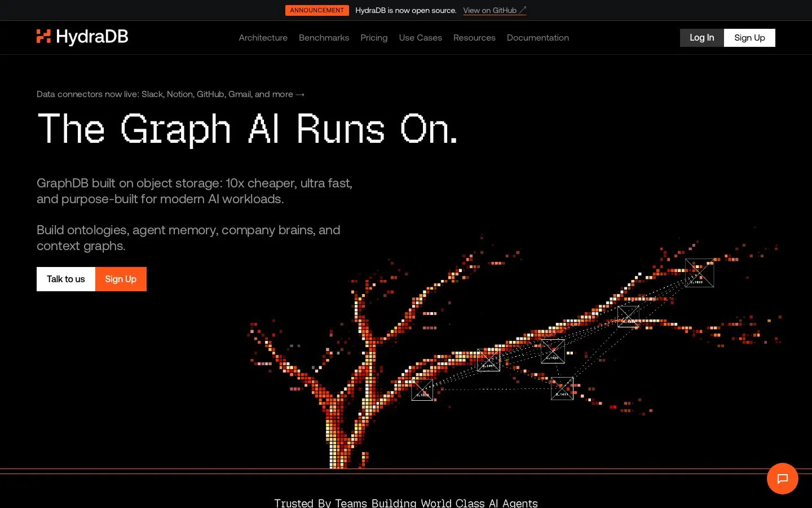This screenshot has width=812, height=508.
Task: Visit the Documentation link in navbar
Action: (x=537, y=38)
